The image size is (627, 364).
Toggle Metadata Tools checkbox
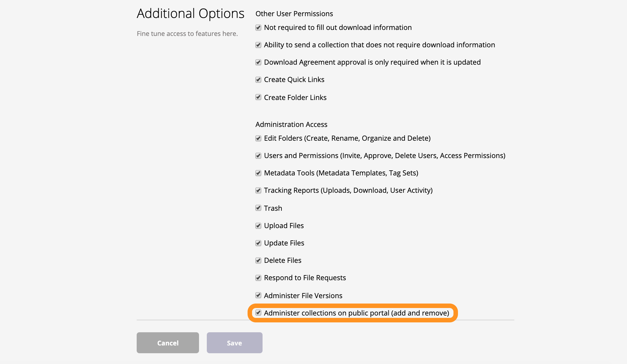(x=258, y=173)
